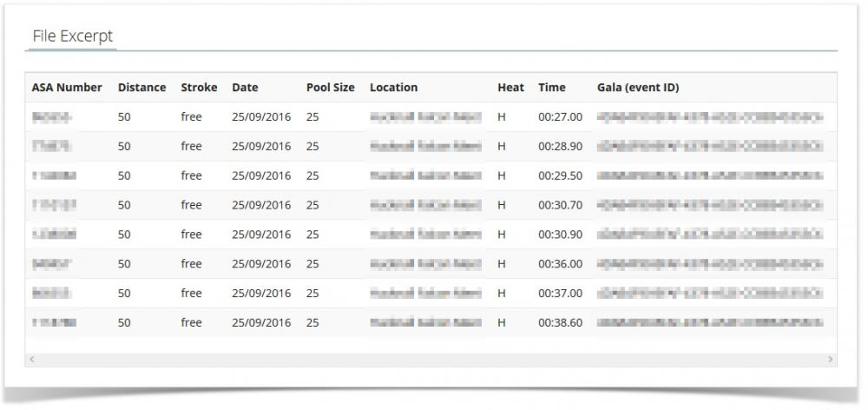Screen dimensions: 868x410
Task: Click the Date column header
Action: (x=245, y=88)
